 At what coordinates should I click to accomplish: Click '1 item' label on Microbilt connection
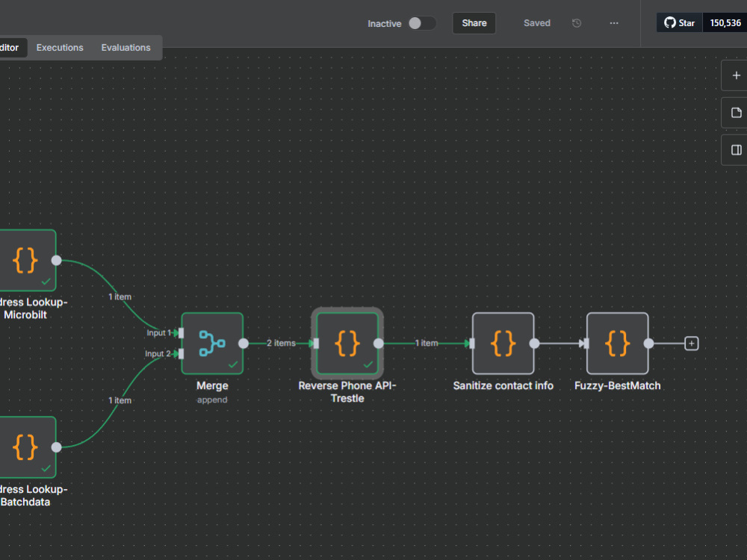120,296
